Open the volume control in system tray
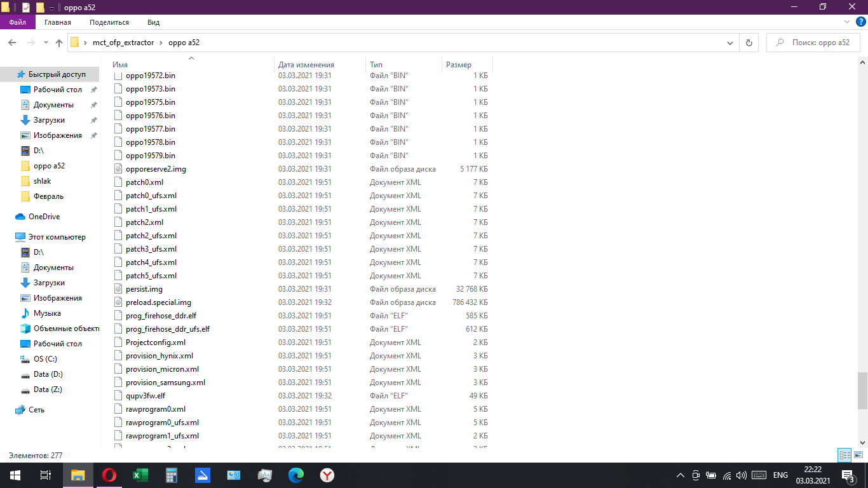This screenshot has height=488, width=868. 741,475
